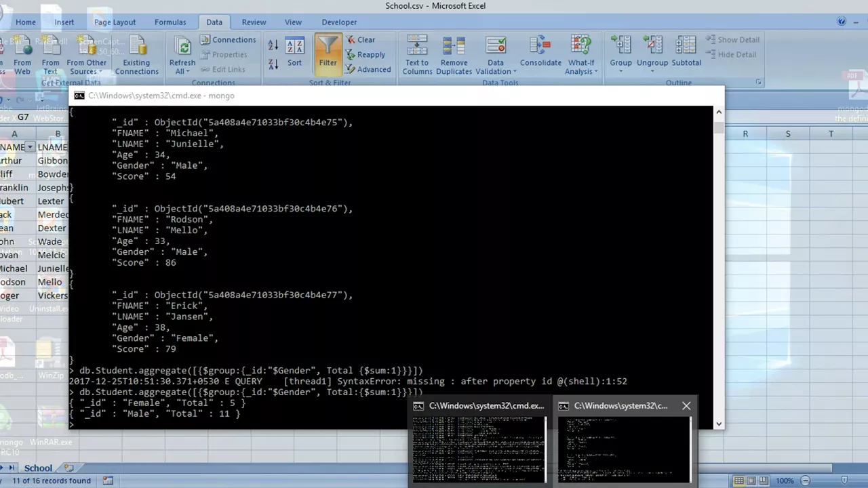868x488 pixels.
Task: Sort A to Z ascending icon
Action: (x=273, y=45)
